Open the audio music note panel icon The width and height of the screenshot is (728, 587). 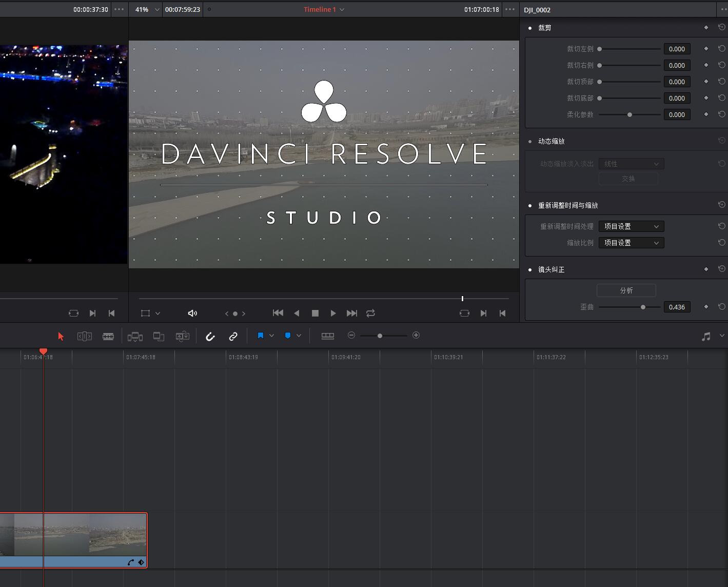[706, 336]
